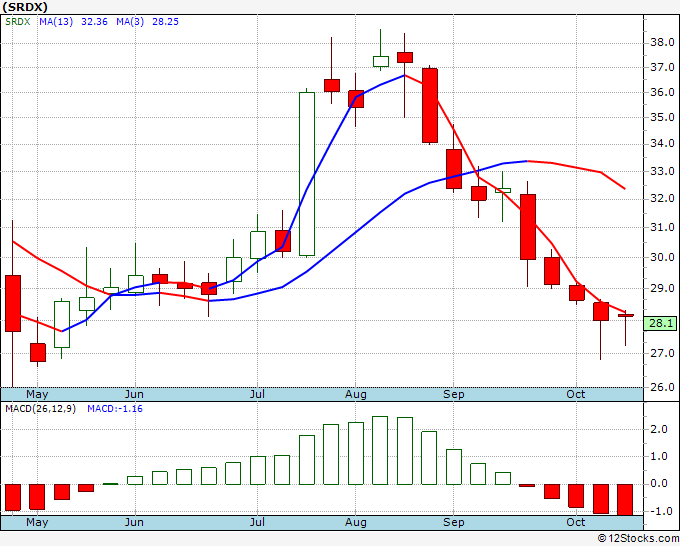Click the tall white July candlestick
Image resolution: width=680 pixels, height=546 pixels.
(x=307, y=174)
